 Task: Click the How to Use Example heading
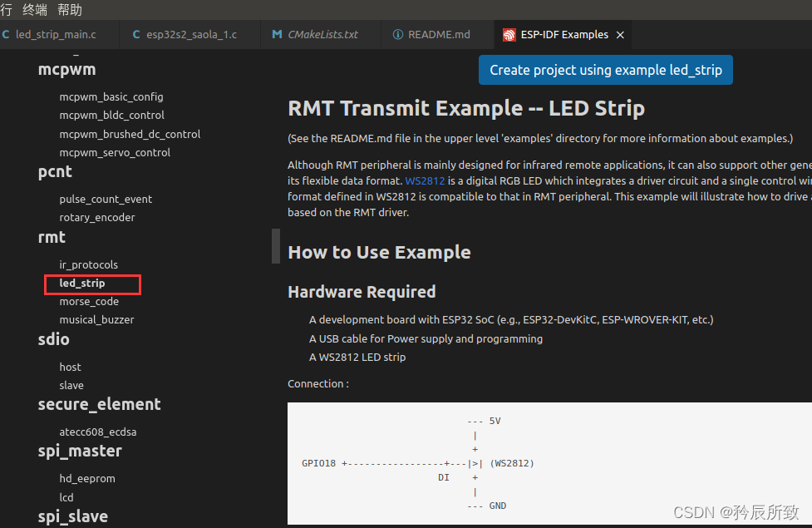point(379,252)
